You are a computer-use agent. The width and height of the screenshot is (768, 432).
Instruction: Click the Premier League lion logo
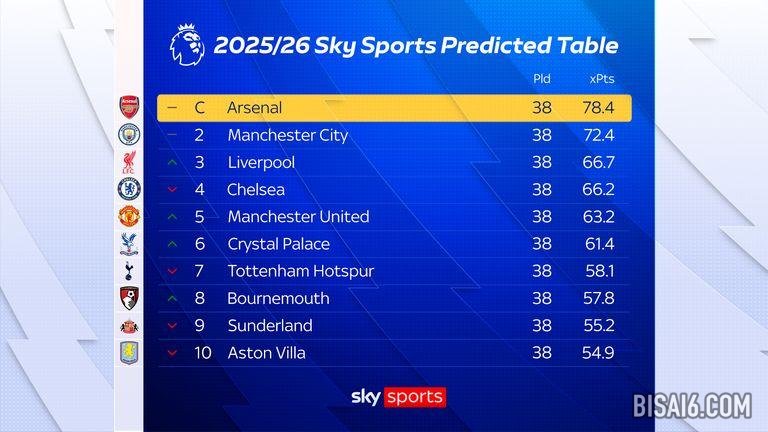[x=186, y=46]
